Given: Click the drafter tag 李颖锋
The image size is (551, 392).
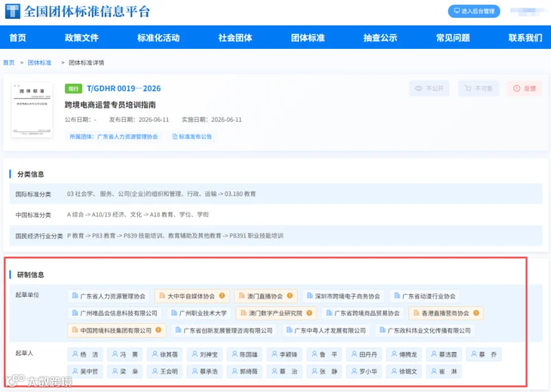Looking at the screenshot, I should 284,354.
